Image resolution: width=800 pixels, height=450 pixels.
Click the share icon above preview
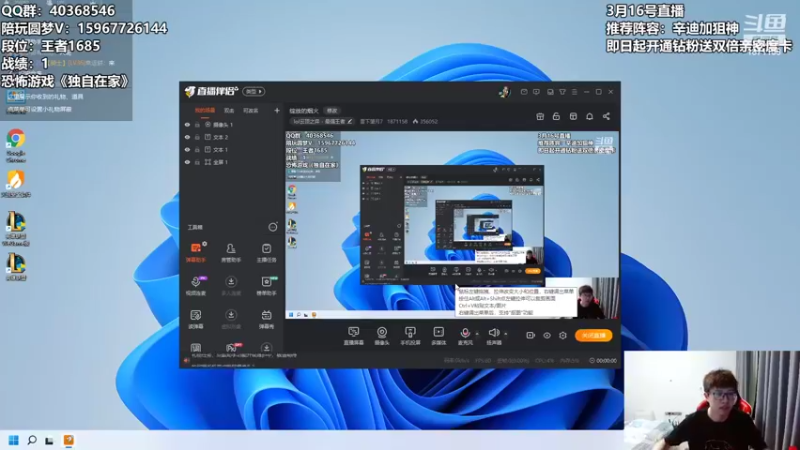[606, 116]
